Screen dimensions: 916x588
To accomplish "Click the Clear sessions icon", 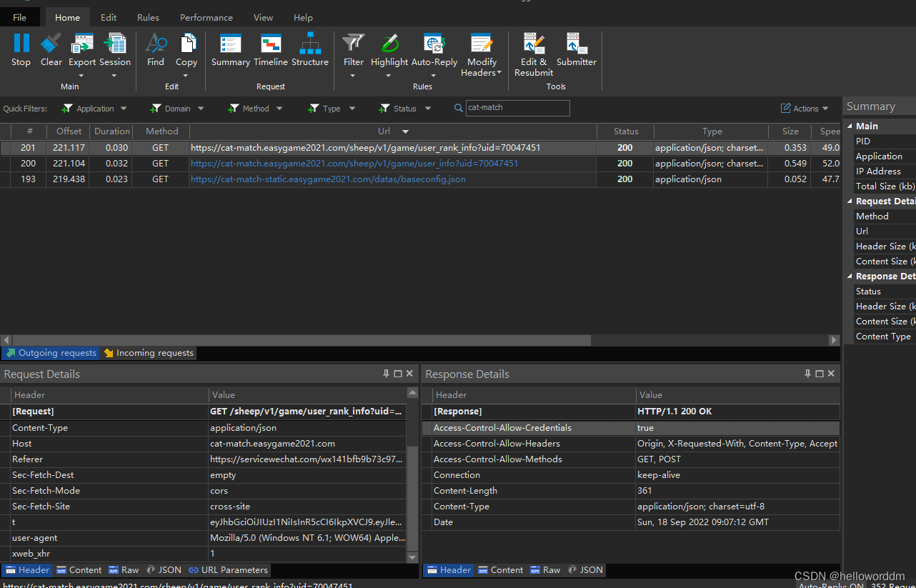I will click(x=51, y=43).
